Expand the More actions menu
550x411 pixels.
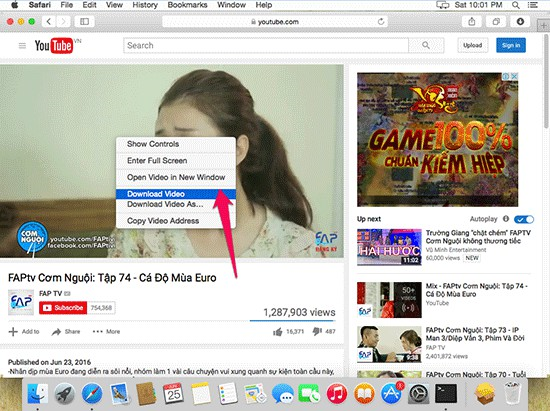click(x=106, y=331)
